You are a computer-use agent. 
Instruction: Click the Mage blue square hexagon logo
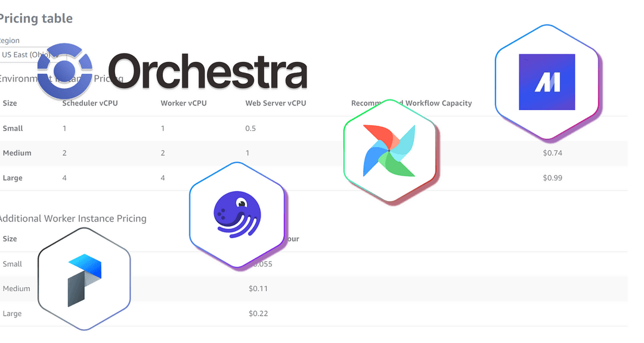point(547,82)
